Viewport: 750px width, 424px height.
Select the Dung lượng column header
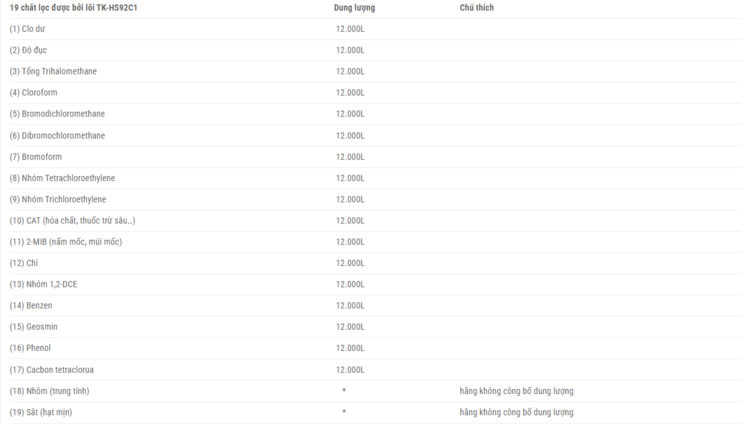click(354, 8)
